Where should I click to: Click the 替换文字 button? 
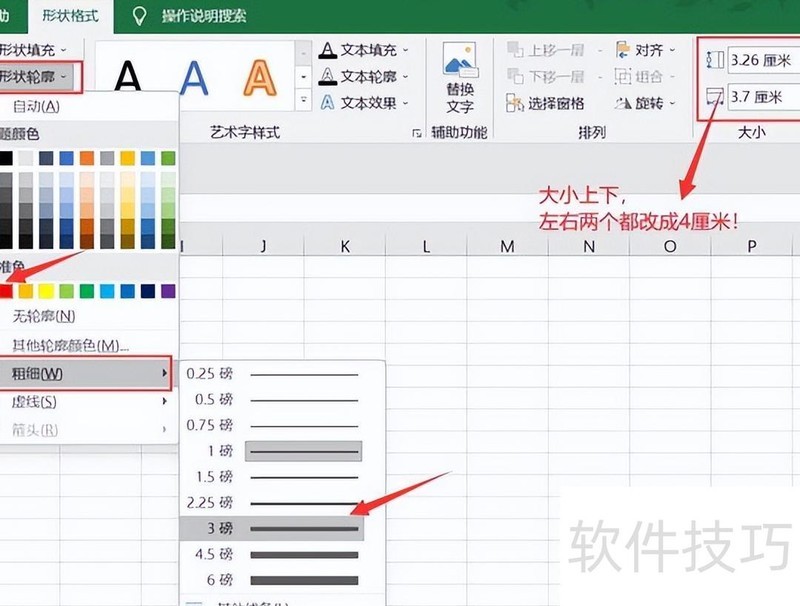click(460, 78)
